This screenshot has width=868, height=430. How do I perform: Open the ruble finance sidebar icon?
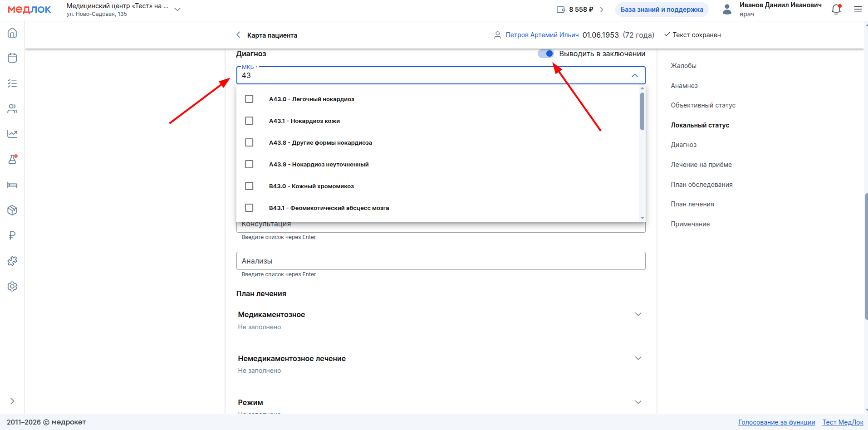coord(12,235)
